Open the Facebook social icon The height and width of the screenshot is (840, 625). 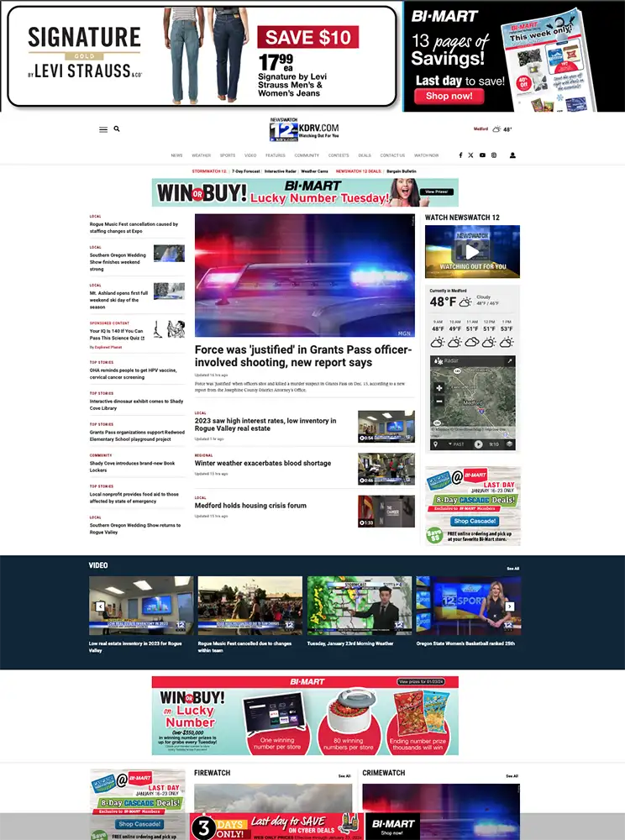[x=460, y=155]
